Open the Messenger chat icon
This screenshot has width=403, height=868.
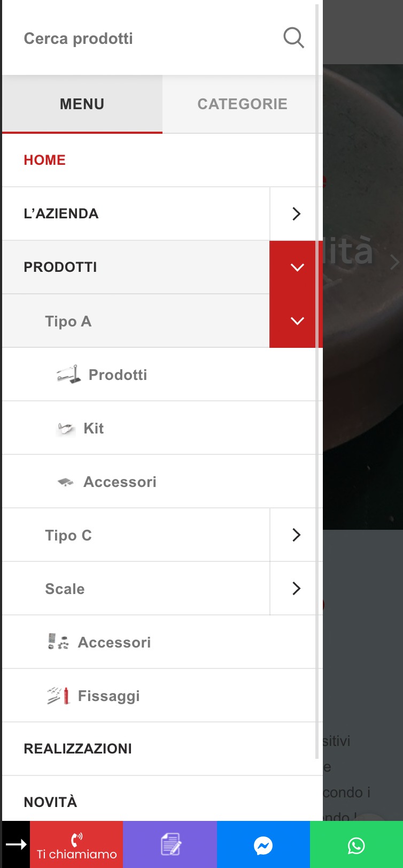tap(263, 845)
